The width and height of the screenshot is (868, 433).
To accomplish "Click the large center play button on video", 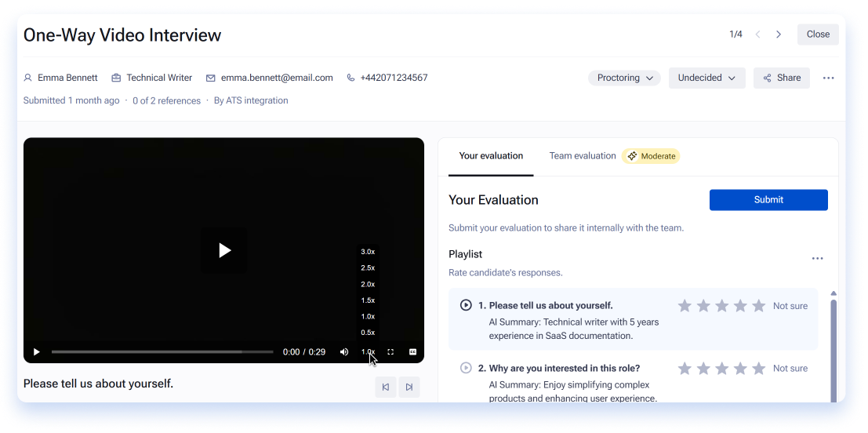I will [223, 250].
